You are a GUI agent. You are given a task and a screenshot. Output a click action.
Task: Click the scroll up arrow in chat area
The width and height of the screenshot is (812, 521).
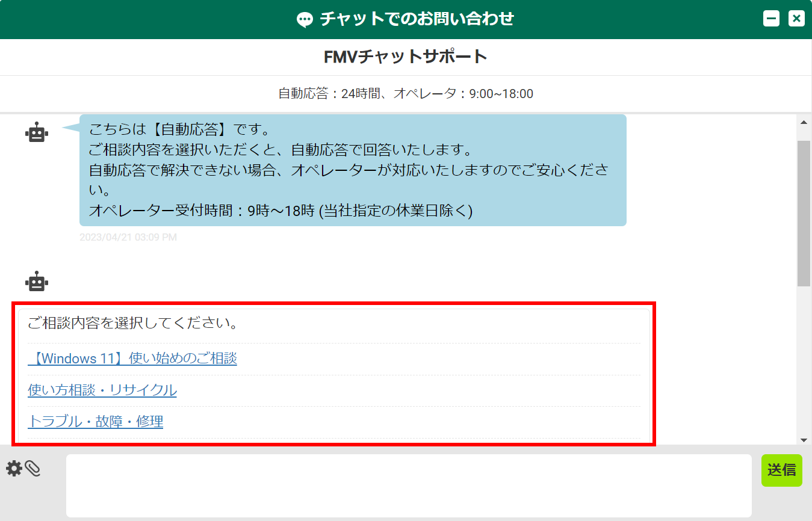tap(804, 122)
